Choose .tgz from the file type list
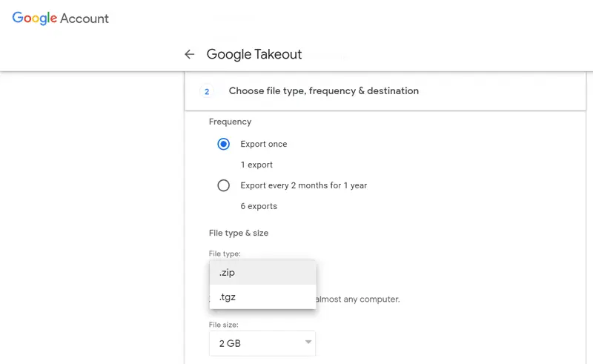 click(x=262, y=297)
